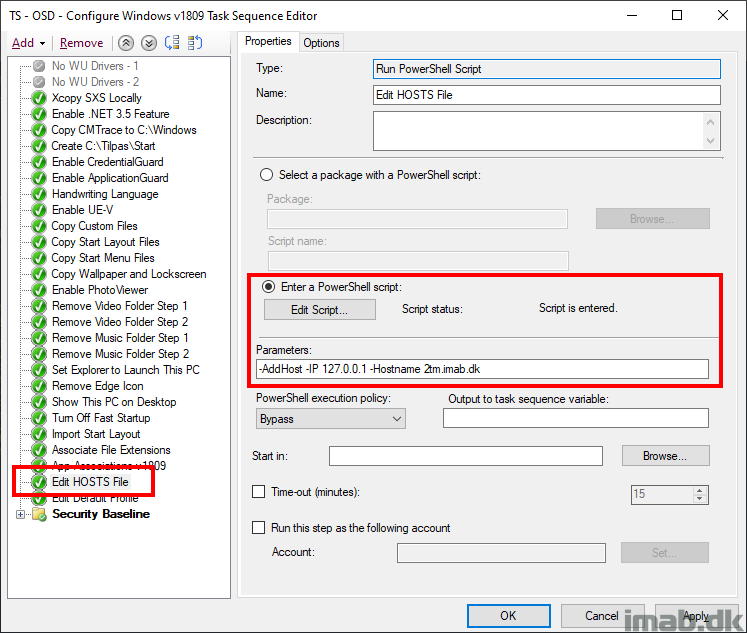
Task: Click the green check icon beside Import Start Layout
Action: coord(39,434)
